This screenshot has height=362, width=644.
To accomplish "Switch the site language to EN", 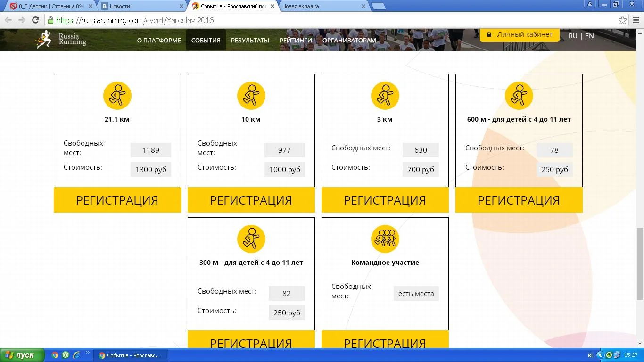I will (589, 35).
